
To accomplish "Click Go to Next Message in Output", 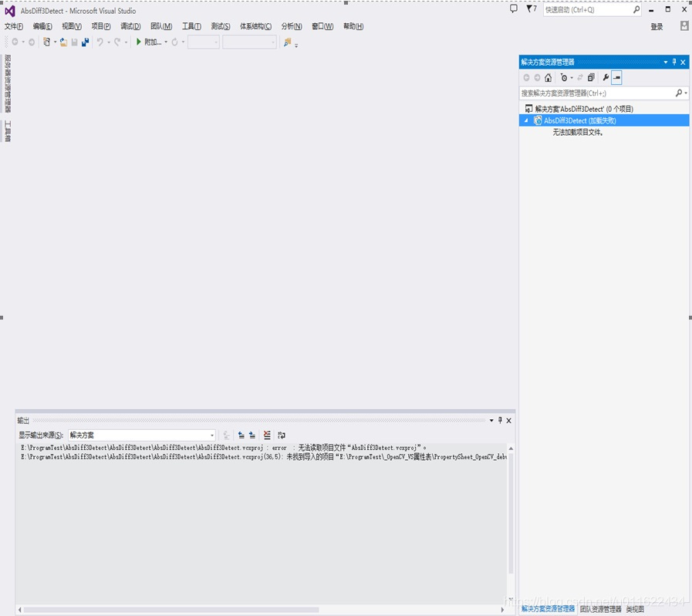I will click(252, 435).
